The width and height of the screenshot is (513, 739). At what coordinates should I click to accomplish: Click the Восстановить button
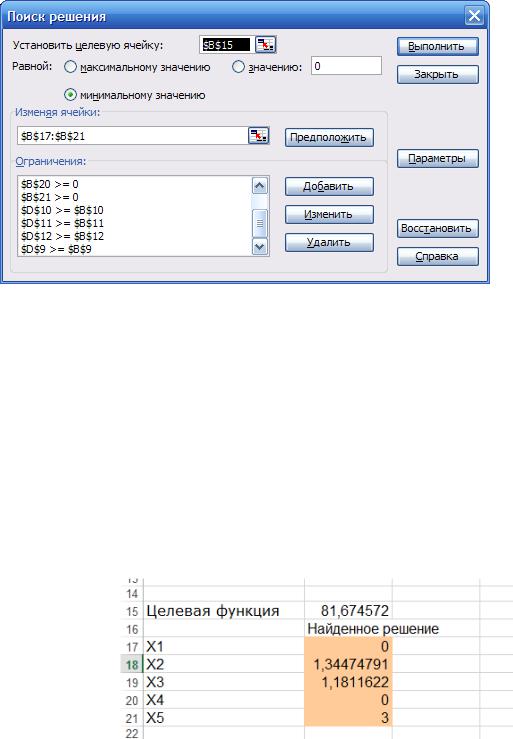(438, 228)
